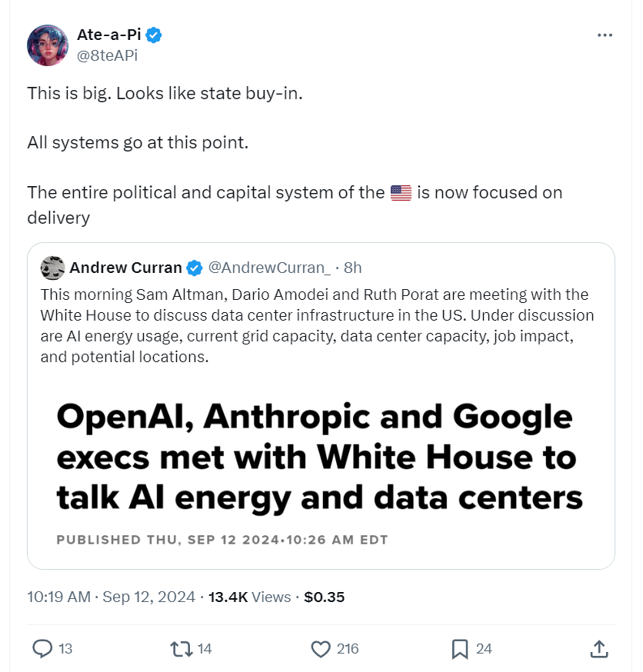Click Andrew Curran's small avatar
The image size is (643, 672).
point(52,268)
